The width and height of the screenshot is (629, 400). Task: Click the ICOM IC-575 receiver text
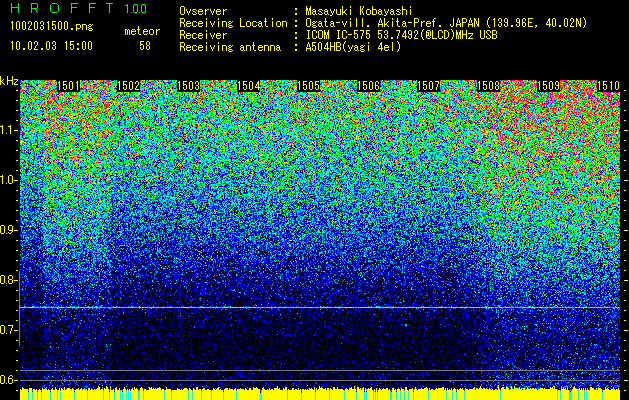(x=401, y=35)
